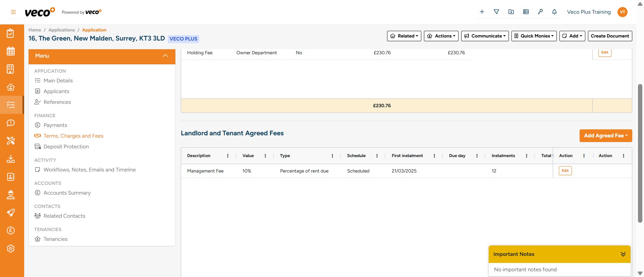This screenshot has width=644, height=277.
Task: Open the Add Agreed Fee dropdown
Action: [605, 136]
